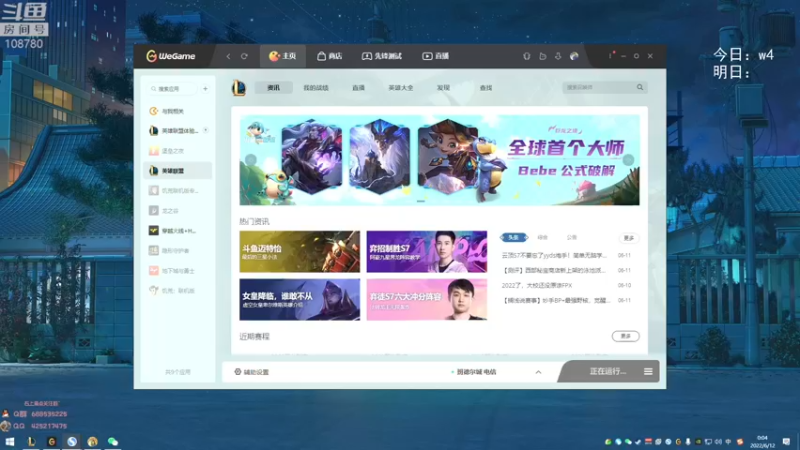
Task: Open the hamburger menu beside 正在运行
Action: [648, 371]
